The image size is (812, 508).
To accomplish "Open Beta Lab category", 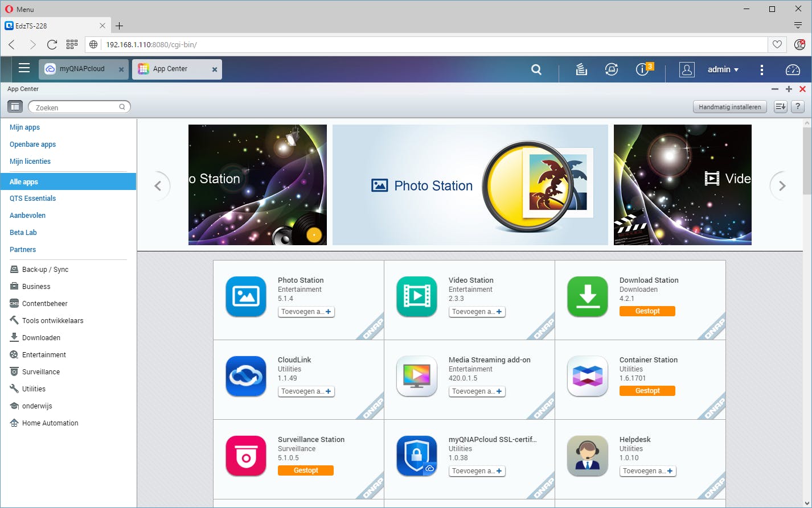I will tap(23, 233).
